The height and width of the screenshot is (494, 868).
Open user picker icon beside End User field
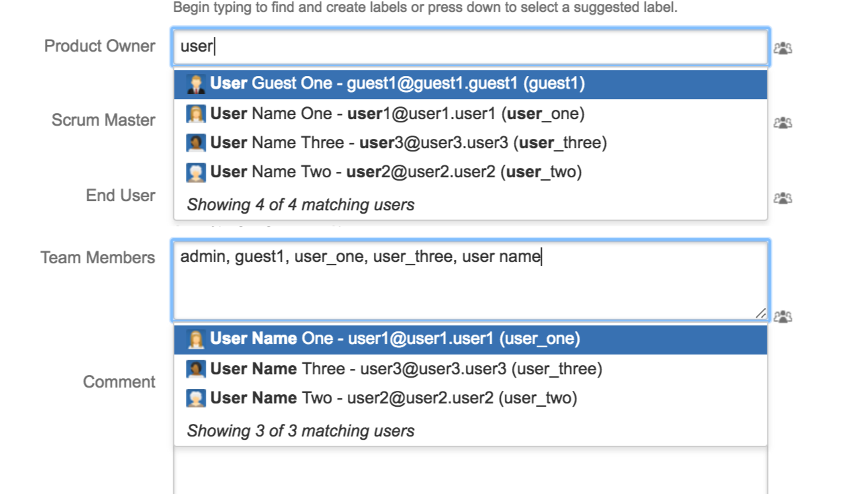coord(783,198)
